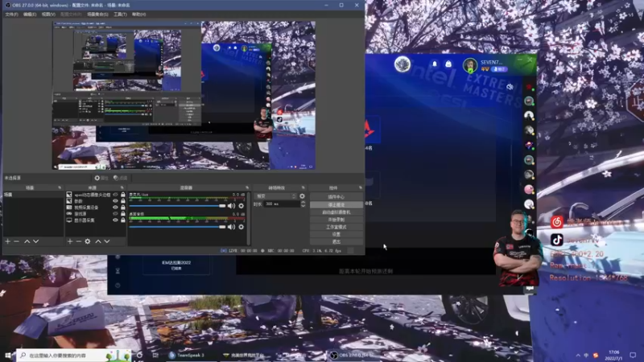Click the 开始录制 button
The height and width of the screenshot is (362, 644).
[336, 220]
